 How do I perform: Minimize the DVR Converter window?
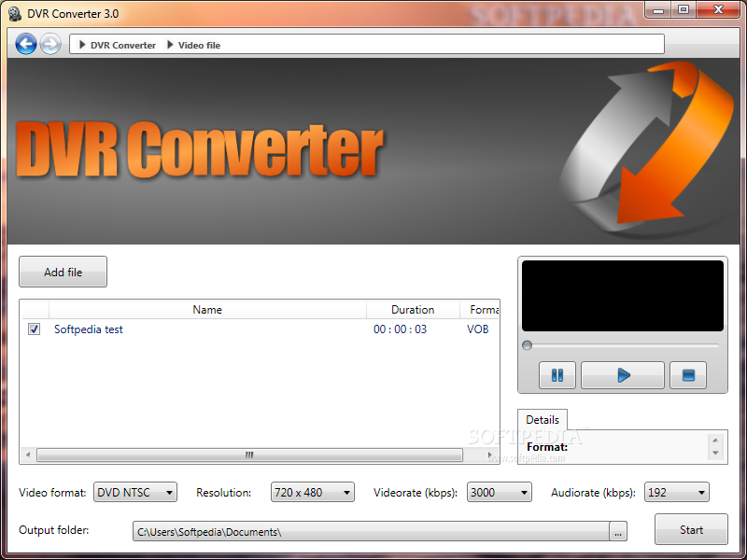[x=658, y=10]
